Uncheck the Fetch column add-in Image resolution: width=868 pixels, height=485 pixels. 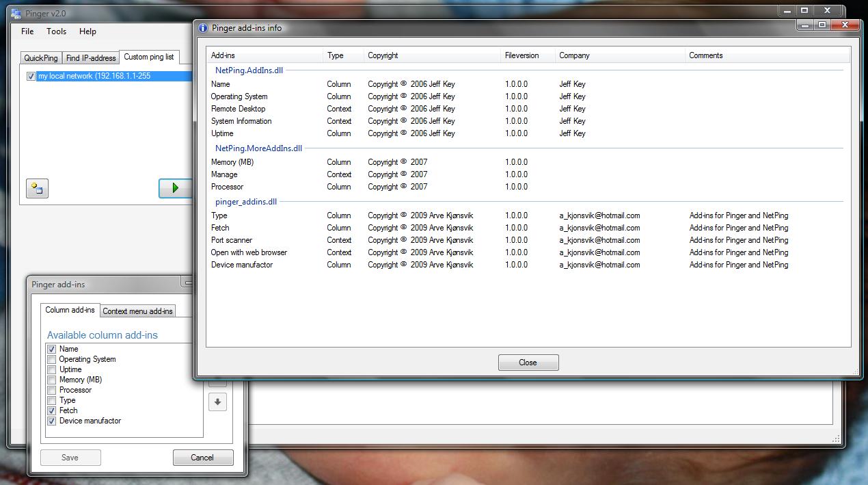click(x=51, y=410)
